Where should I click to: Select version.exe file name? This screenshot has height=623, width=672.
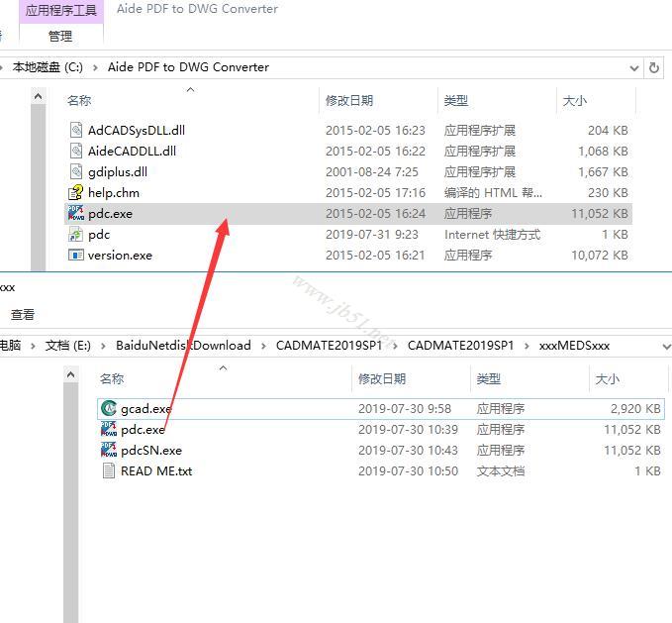tap(120, 256)
